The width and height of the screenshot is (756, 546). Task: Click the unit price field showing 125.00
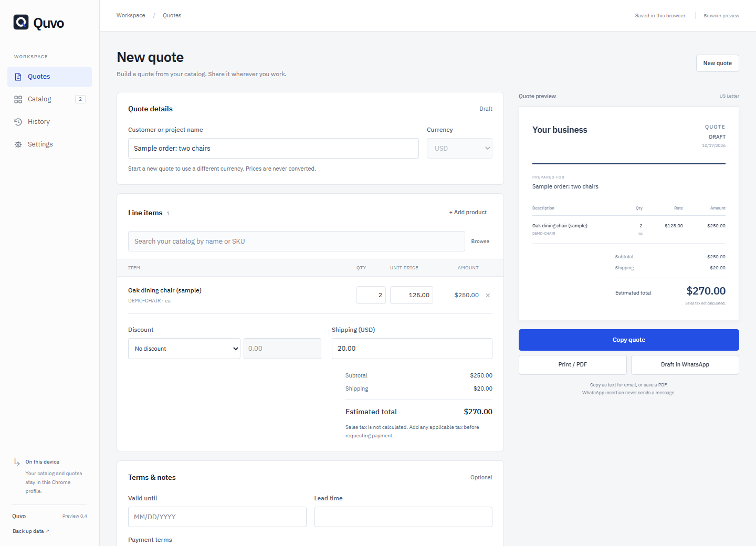click(x=412, y=295)
